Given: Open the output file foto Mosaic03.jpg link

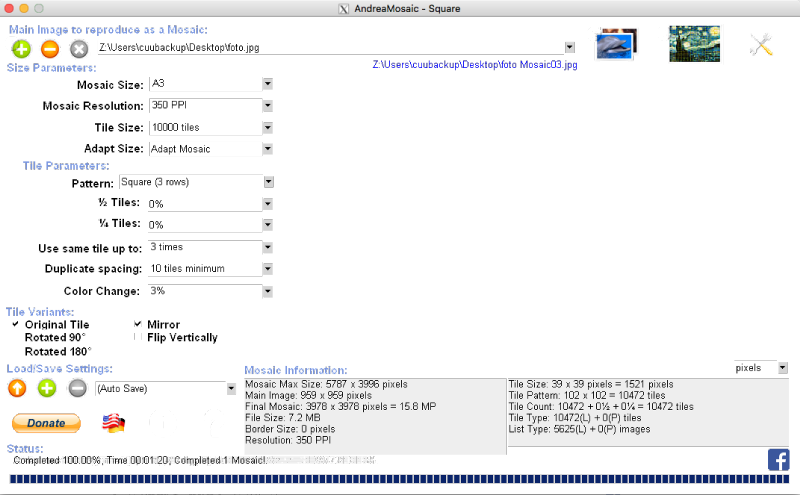Looking at the screenshot, I should (x=475, y=65).
